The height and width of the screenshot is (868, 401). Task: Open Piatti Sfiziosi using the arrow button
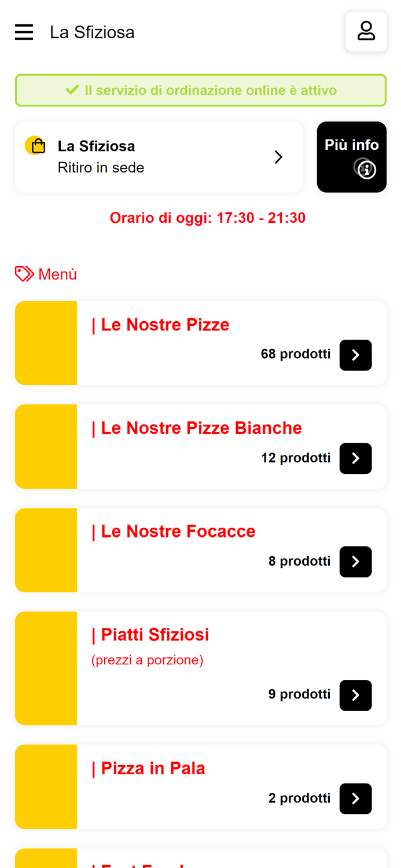tap(355, 696)
